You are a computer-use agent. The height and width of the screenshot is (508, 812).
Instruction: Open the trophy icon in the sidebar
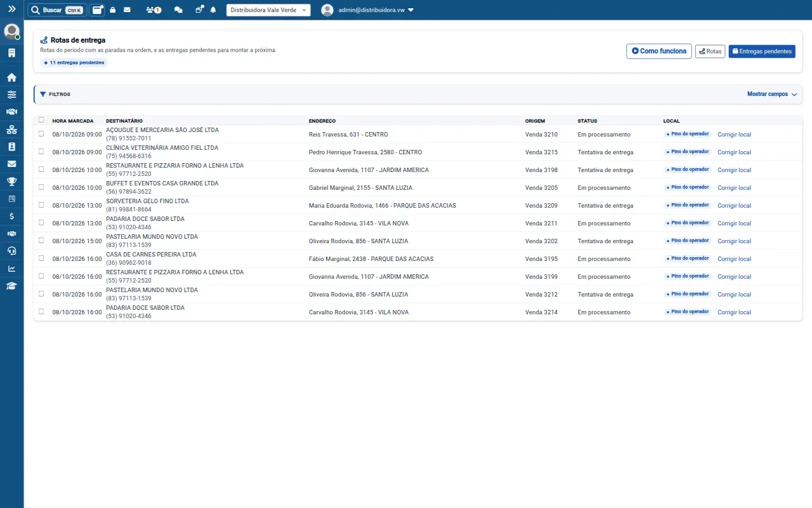tap(11, 182)
